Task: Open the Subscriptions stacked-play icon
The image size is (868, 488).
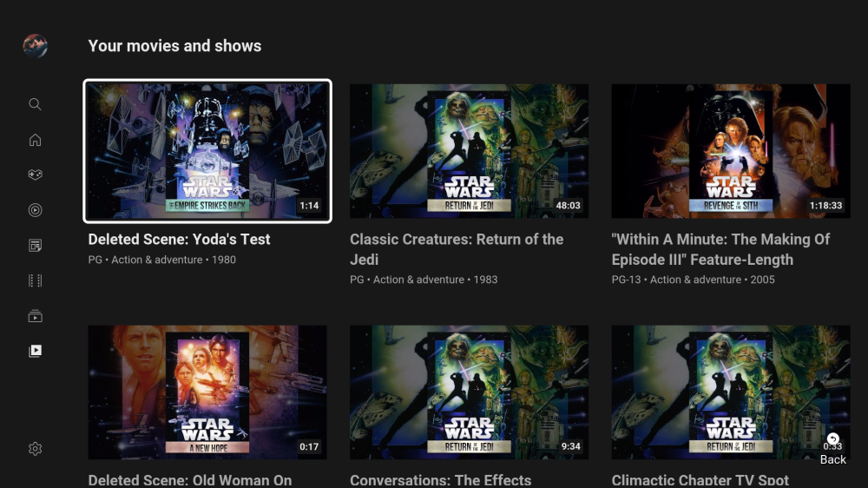Action: [x=35, y=316]
